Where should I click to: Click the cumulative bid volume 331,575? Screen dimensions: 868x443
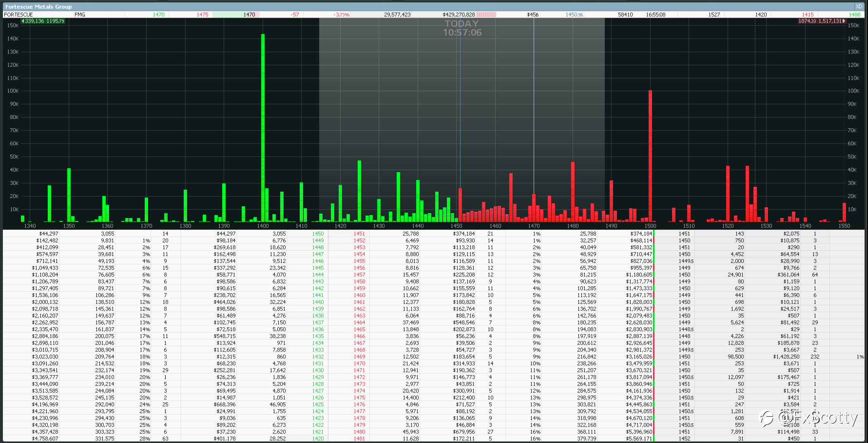105,439
